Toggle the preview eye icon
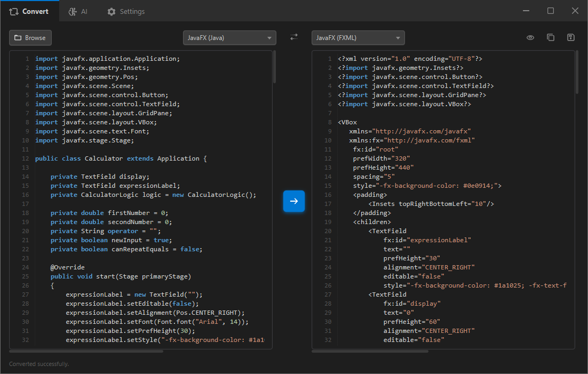The image size is (588, 374). [530, 37]
